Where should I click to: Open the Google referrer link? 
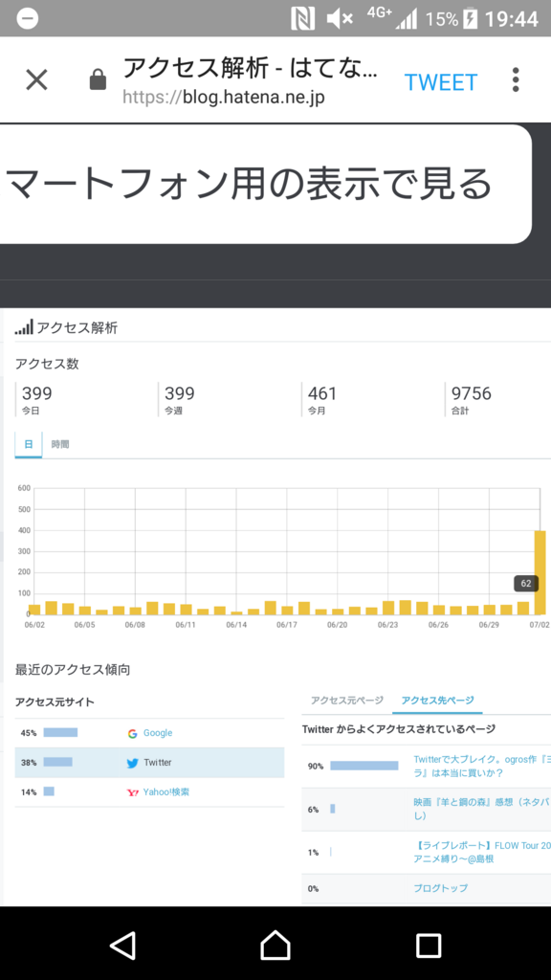click(158, 732)
